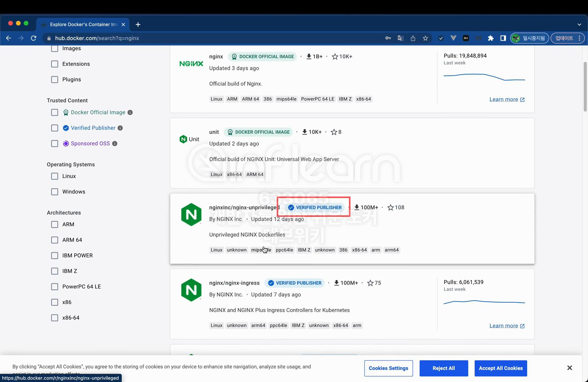Click Reject All cookies button
Image resolution: width=588 pixels, height=382 pixels.
(x=444, y=368)
